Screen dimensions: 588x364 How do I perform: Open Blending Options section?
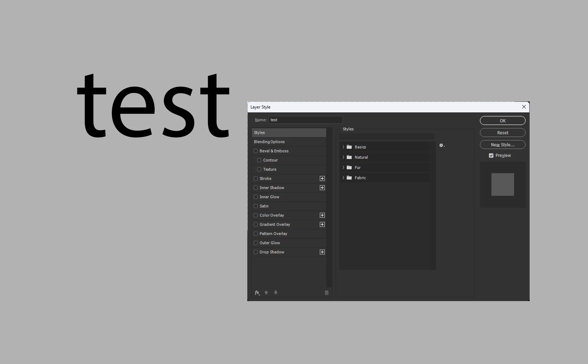click(289, 142)
